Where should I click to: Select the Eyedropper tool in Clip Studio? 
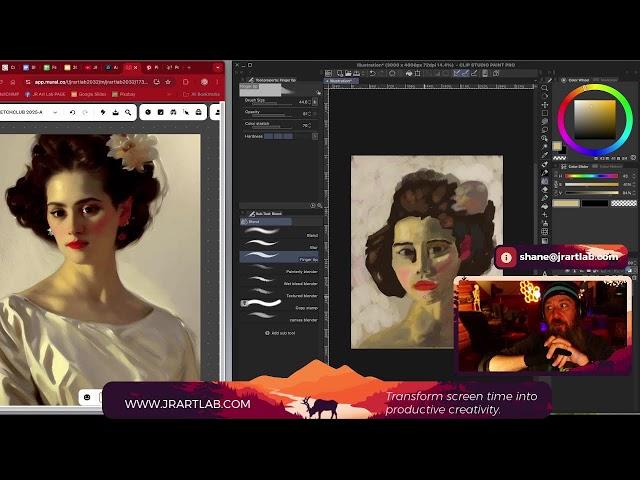click(544, 155)
